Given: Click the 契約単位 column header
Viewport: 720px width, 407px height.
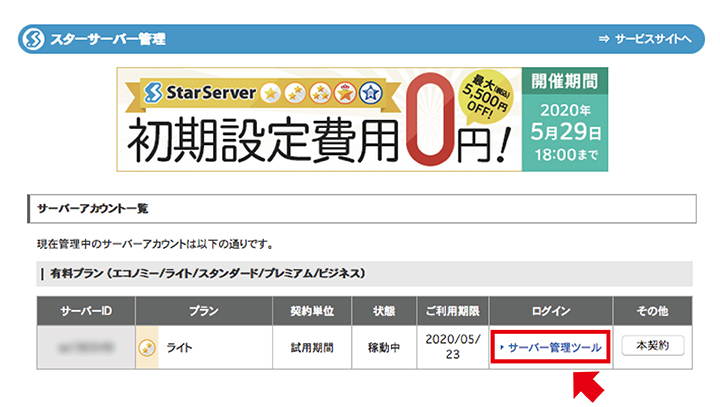Looking at the screenshot, I should click(312, 311).
